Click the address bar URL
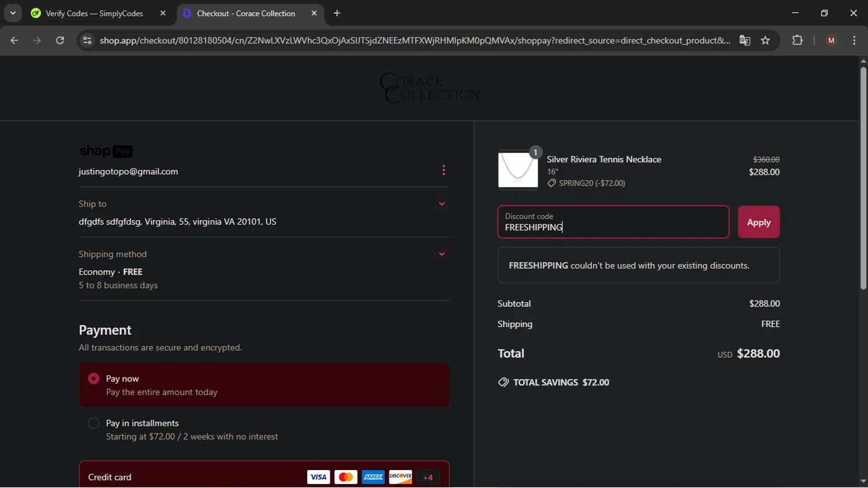 click(x=415, y=41)
